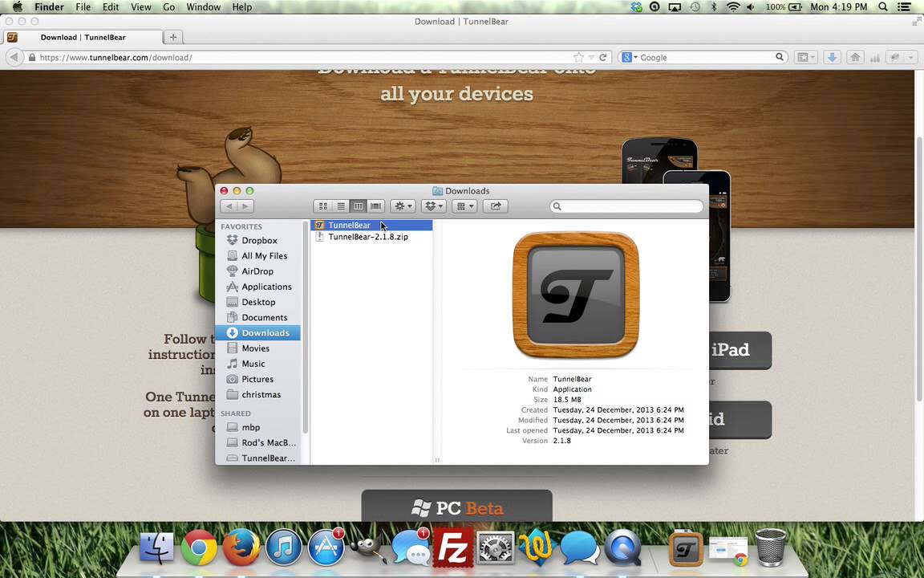Open Spotlight search in menu bar
The width and height of the screenshot is (924, 578).
click(x=883, y=7)
